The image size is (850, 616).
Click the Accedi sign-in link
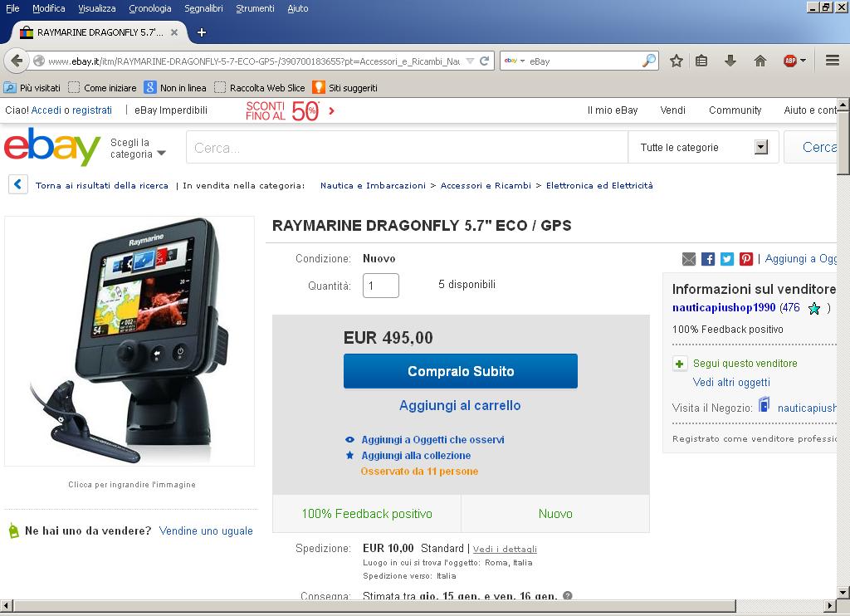click(x=46, y=110)
